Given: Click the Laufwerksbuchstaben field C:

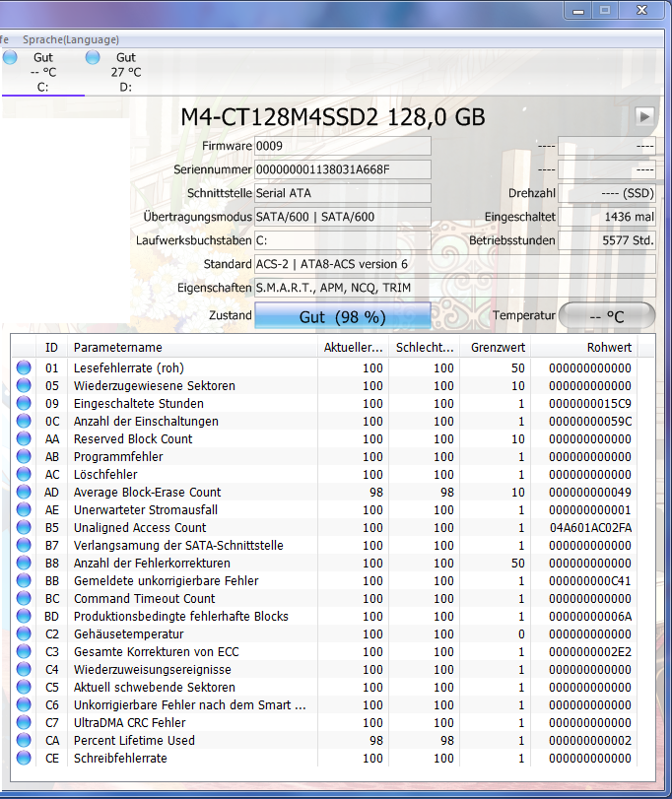Looking at the screenshot, I should pyautogui.click(x=342, y=240).
